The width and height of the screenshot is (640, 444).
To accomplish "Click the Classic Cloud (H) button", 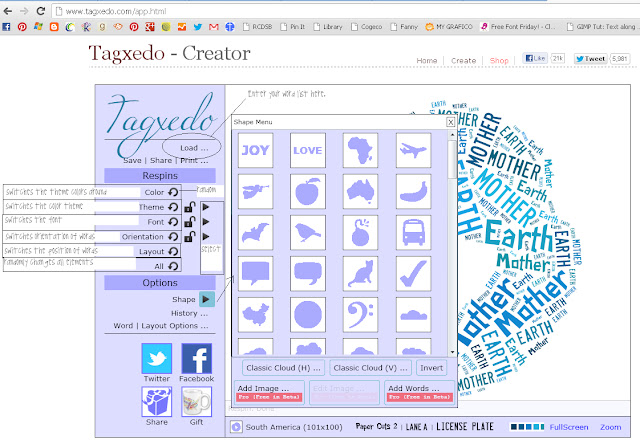I will [x=284, y=368].
